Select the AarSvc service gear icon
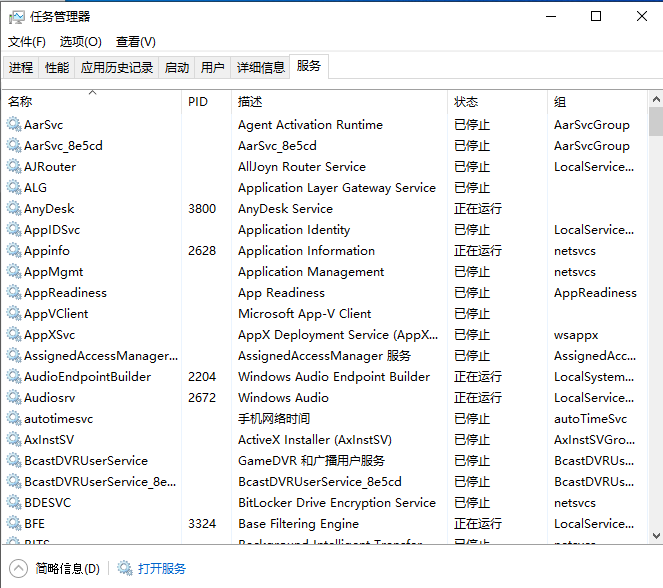 click(x=14, y=125)
